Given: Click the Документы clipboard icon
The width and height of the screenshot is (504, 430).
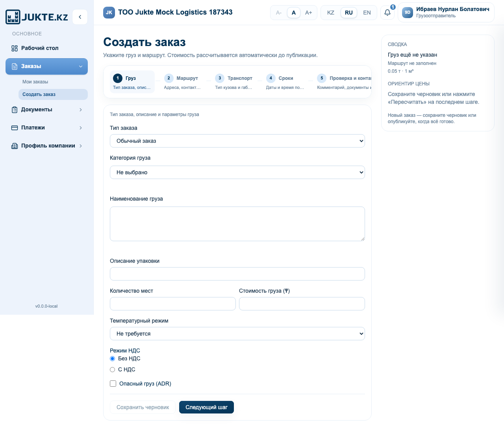Looking at the screenshot, I should (x=15, y=110).
